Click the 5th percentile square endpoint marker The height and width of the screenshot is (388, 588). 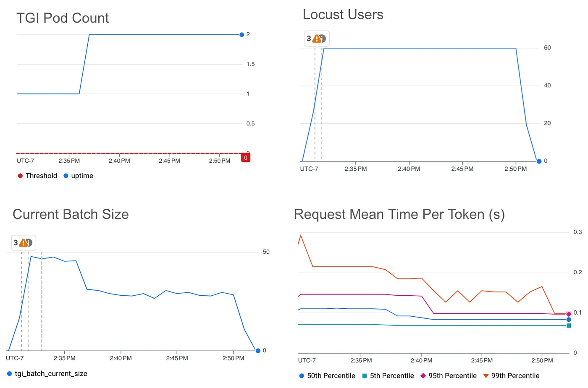(x=569, y=326)
